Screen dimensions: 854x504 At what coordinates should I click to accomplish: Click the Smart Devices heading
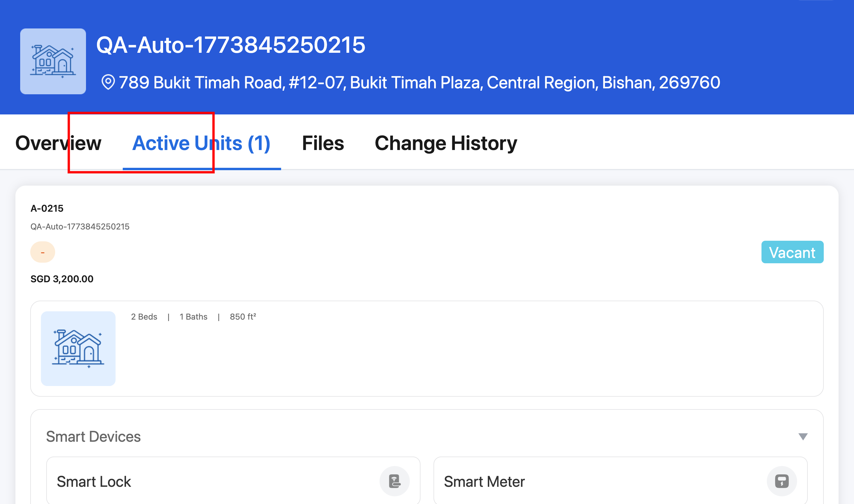click(93, 436)
